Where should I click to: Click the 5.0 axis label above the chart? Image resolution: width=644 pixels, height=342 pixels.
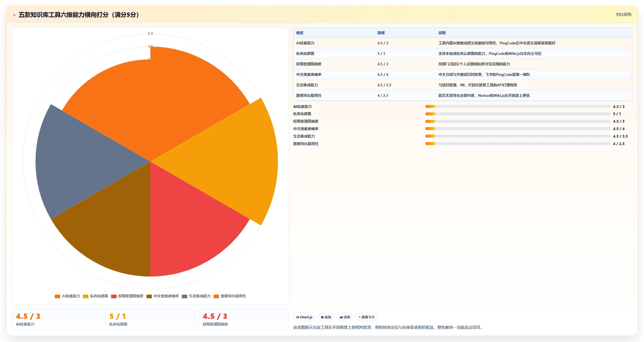(x=150, y=34)
